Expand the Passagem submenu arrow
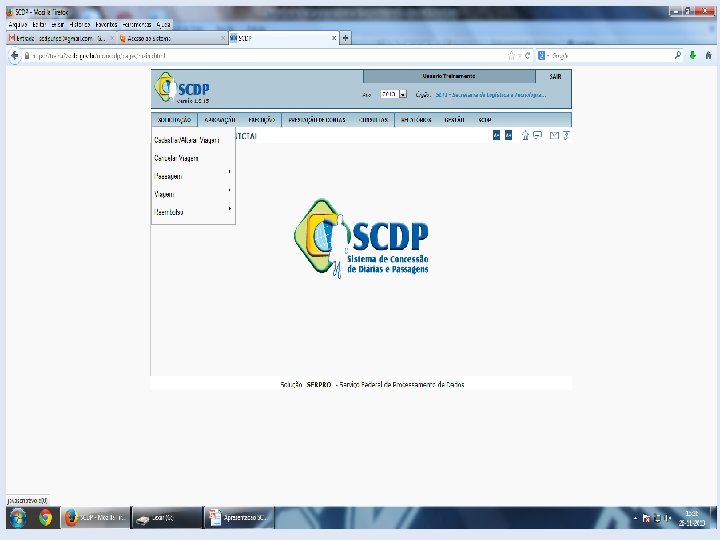720x540 pixels. point(229,172)
